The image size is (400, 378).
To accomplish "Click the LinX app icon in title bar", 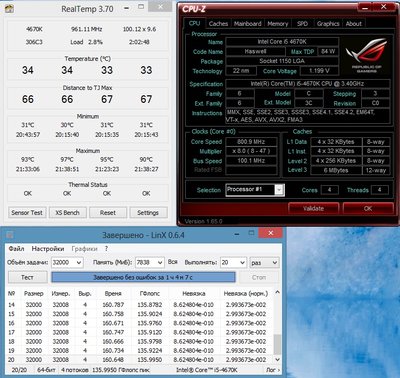I will click(10, 235).
